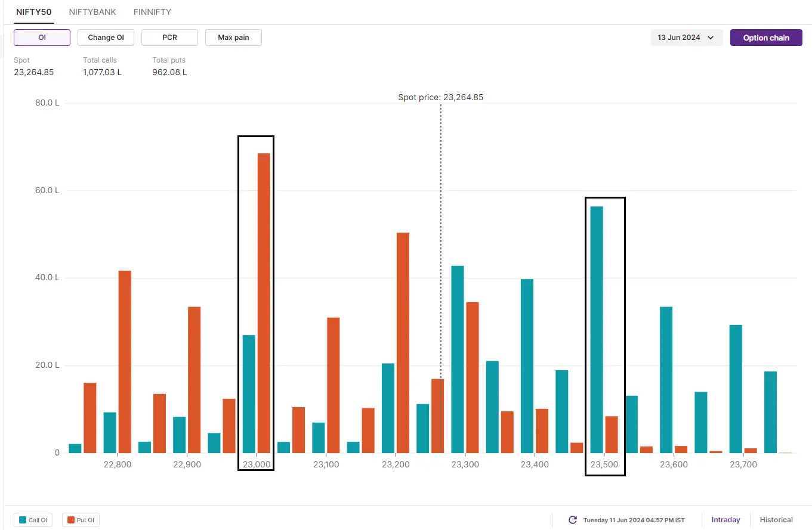This screenshot has height=530, width=812.
Task: Select the OI chart view
Action: pyautogui.click(x=42, y=38)
